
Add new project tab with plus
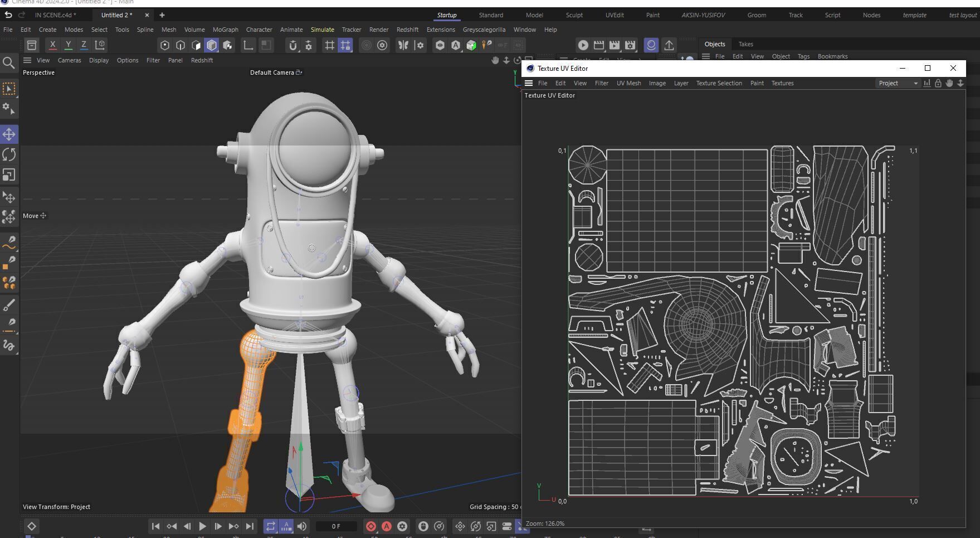162,15
